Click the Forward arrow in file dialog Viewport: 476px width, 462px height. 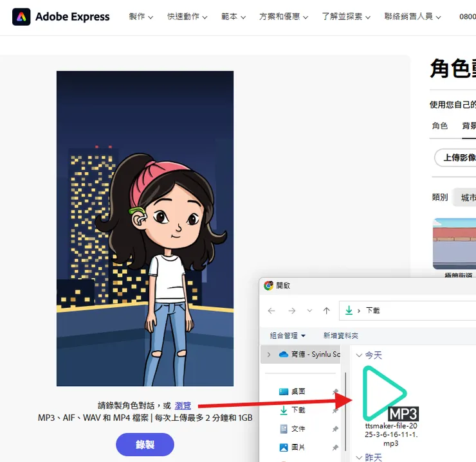point(292,310)
